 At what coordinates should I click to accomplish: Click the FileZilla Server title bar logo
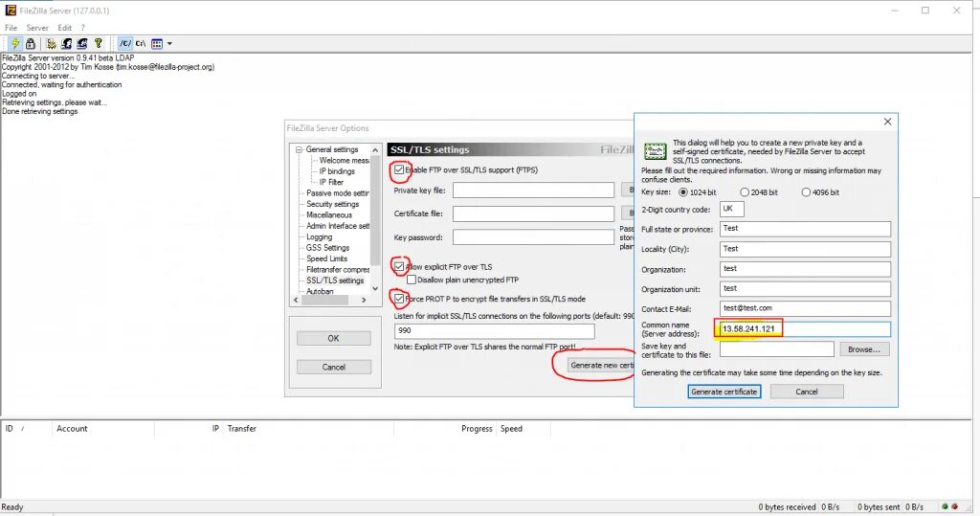point(11,10)
